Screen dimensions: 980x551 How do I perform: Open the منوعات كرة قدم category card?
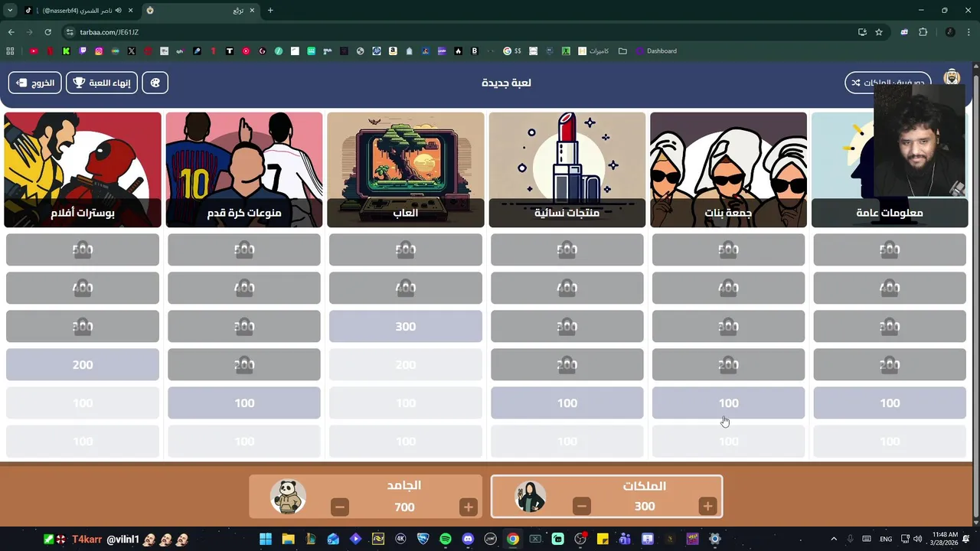coord(244,170)
